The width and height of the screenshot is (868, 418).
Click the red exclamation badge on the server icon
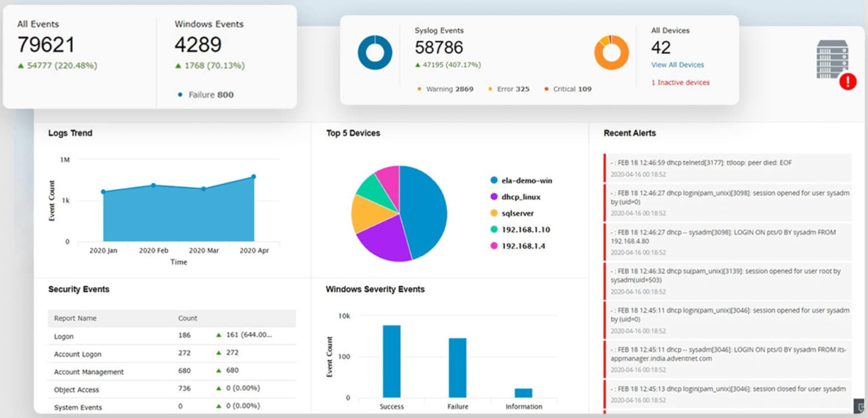pos(847,82)
